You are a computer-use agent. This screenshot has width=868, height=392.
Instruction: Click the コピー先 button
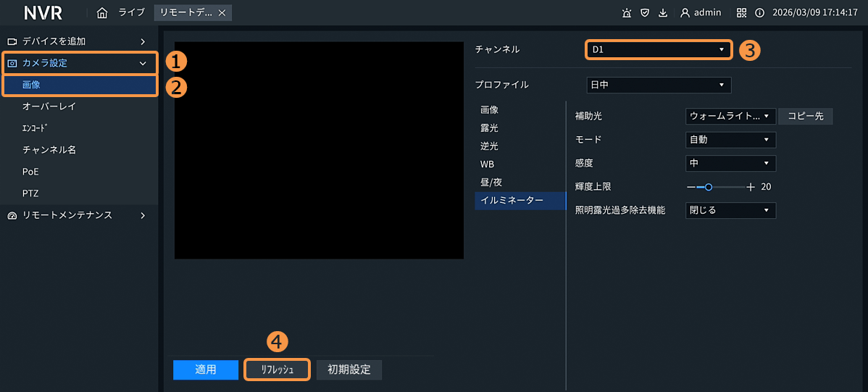[x=805, y=116]
